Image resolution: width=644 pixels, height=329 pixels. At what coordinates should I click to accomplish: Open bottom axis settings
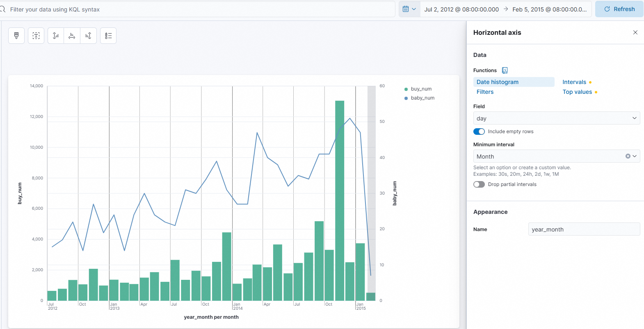click(72, 36)
